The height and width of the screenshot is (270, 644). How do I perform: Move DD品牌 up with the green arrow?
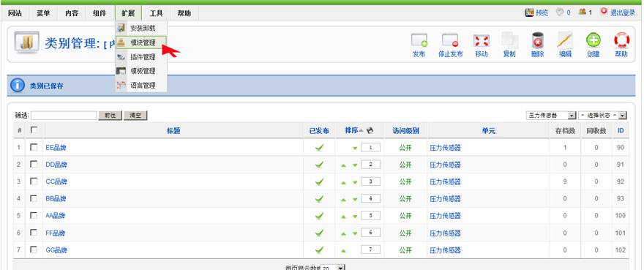[x=343, y=165]
